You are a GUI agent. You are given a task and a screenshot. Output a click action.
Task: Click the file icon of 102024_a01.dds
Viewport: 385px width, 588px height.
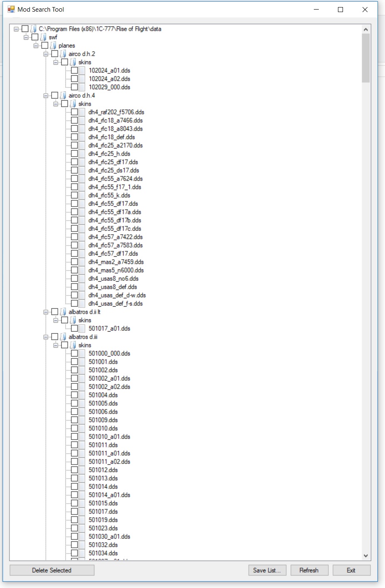click(x=82, y=70)
